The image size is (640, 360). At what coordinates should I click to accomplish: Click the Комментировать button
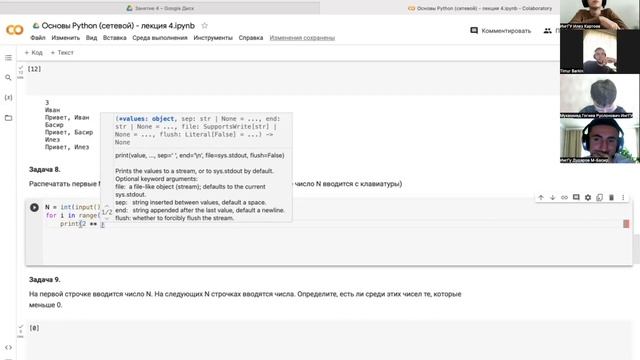[x=501, y=31]
